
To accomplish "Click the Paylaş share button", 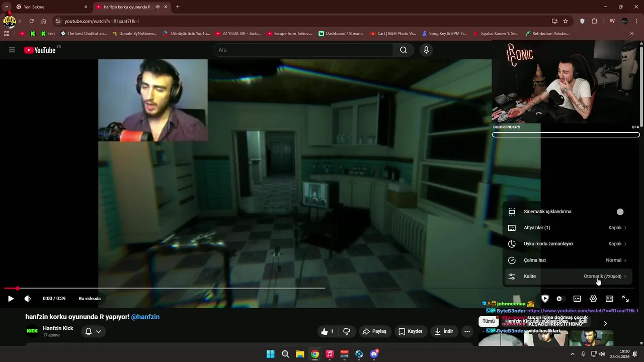I will [x=374, y=331].
